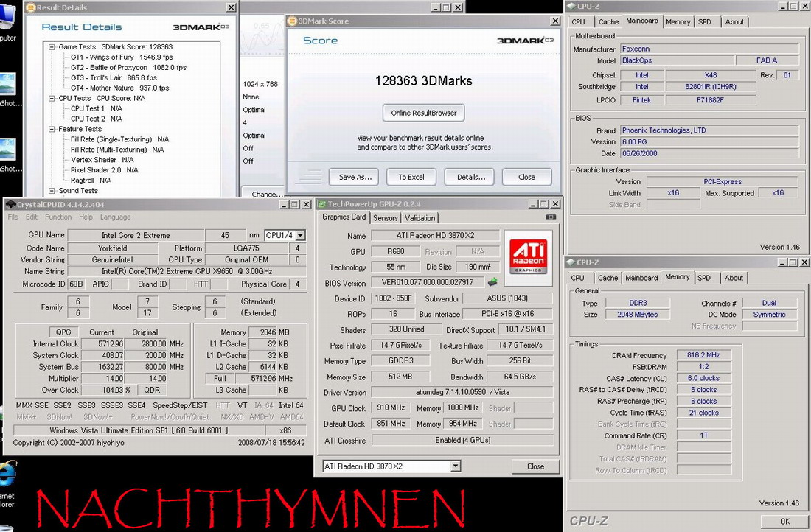This screenshot has width=811, height=532.
Task: Click the TechPowerUp GPU-Z title bar icon
Action: click(x=321, y=203)
